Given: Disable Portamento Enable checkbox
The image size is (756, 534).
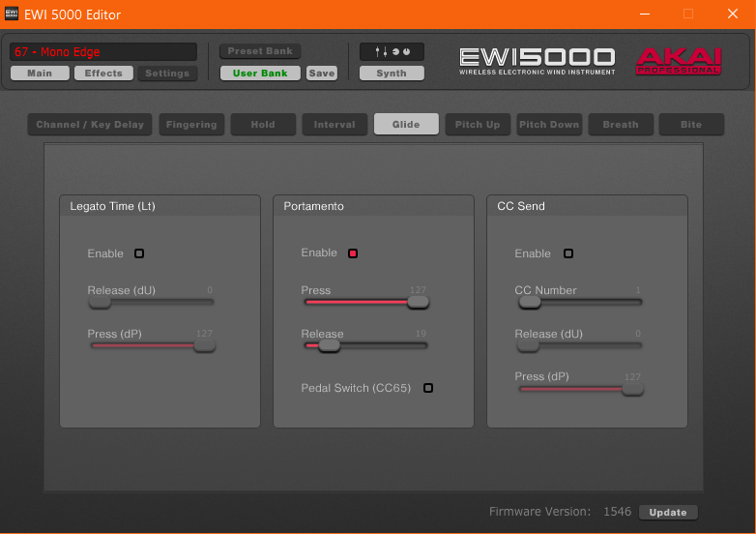Looking at the screenshot, I should (353, 253).
